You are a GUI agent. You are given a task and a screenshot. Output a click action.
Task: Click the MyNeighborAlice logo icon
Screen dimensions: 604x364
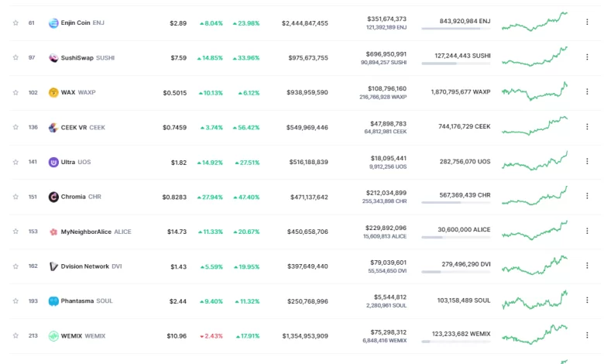pyautogui.click(x=53, y=232)
